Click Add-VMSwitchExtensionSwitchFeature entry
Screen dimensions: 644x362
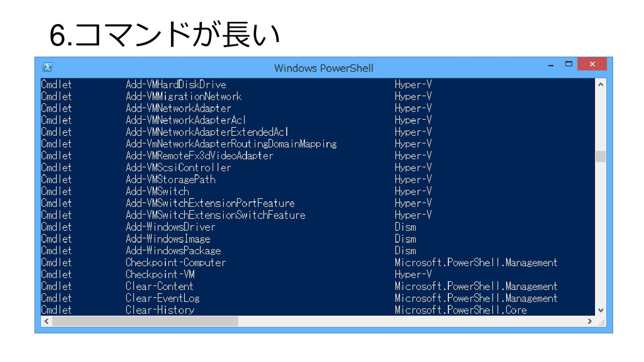[x=215, y=215]
